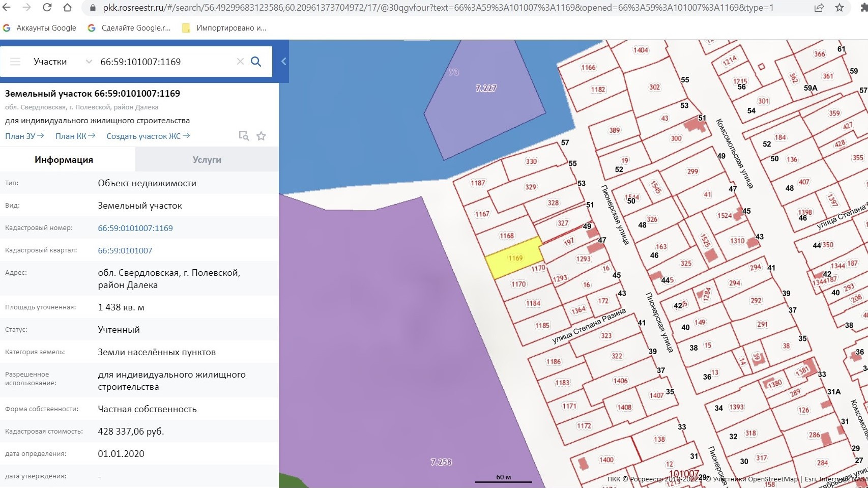Click the Создать участок ЖС link
Screen dimensions: 868x488
click(148, 136)
